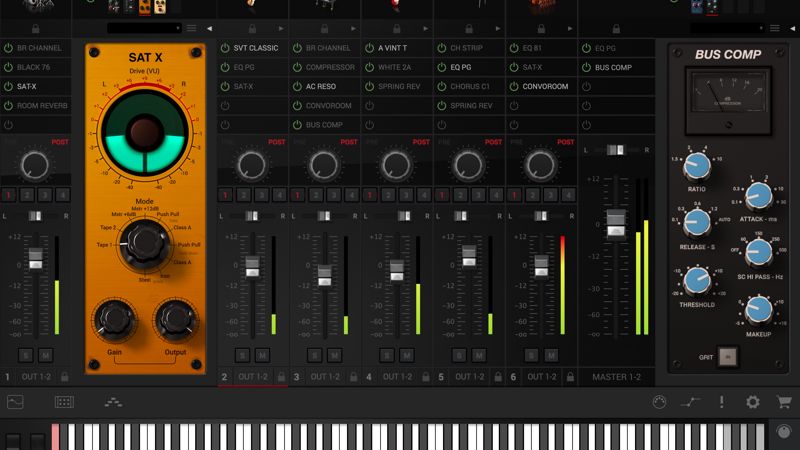This screenshot has height=450, width=800.
Task: Toggle power for BR CHANNEL on channel 1
Action: tap(8, 48)
